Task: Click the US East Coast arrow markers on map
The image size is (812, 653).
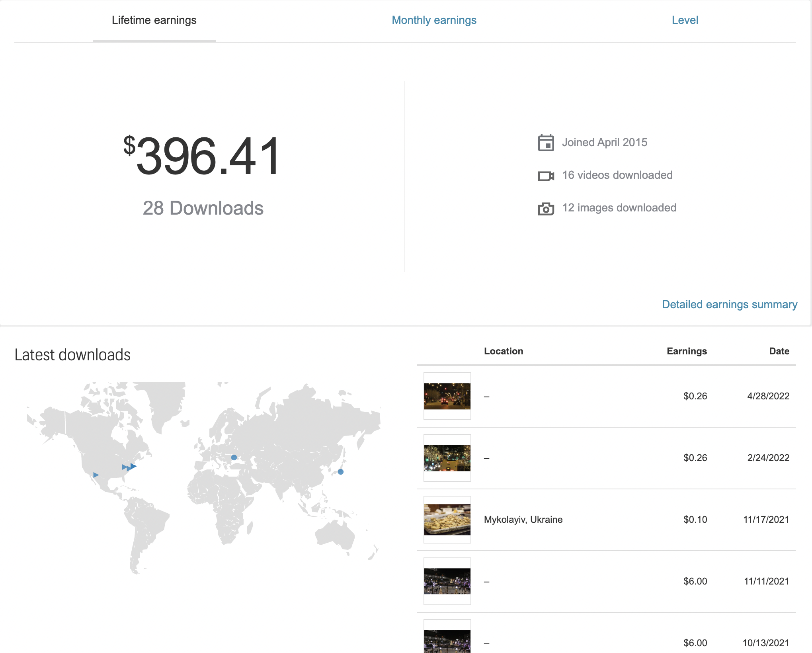Action: pos(129,467)
